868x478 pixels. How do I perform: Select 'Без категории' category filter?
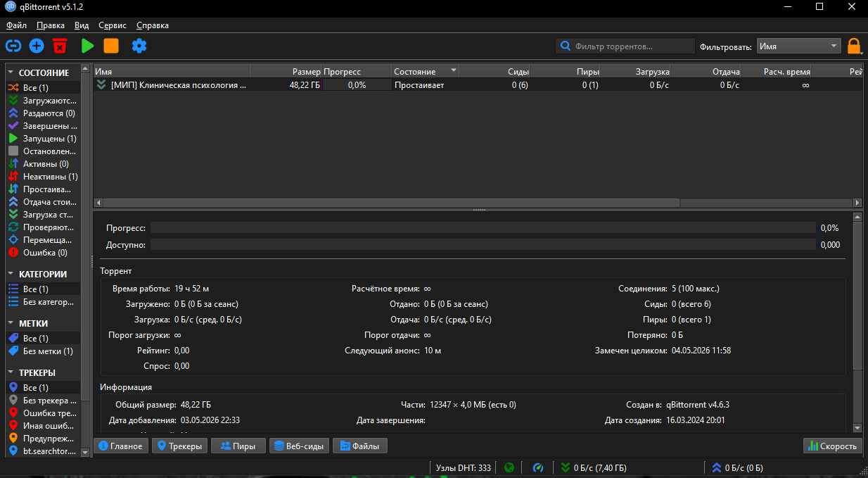44,302
